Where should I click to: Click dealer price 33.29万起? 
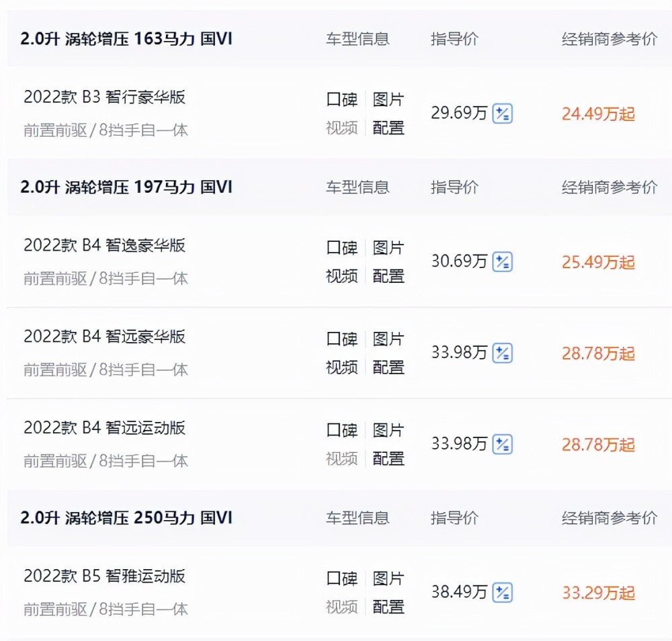[598, 593]
